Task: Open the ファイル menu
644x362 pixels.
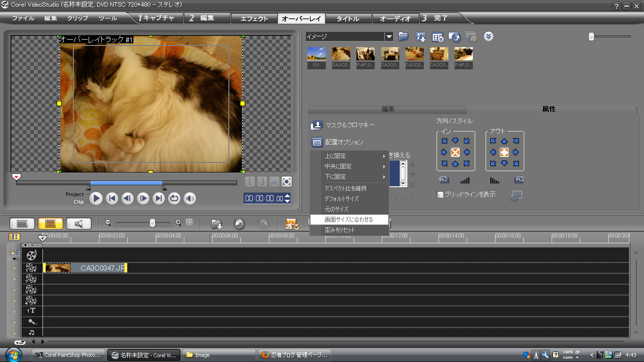Action: click(x=23, y=19)
